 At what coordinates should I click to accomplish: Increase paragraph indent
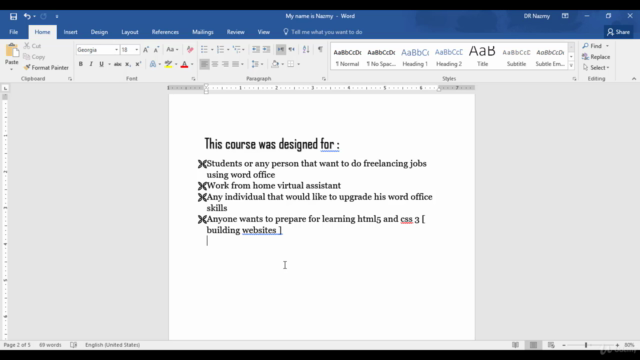267,50
